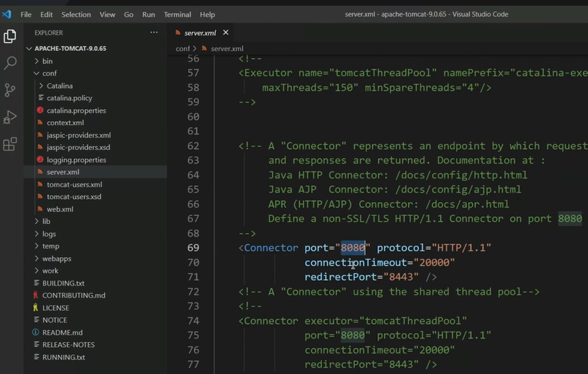Close the server.xml editor tab
Image resolution: width=588 pixels, height=374 pixels.
coord(226,33)
